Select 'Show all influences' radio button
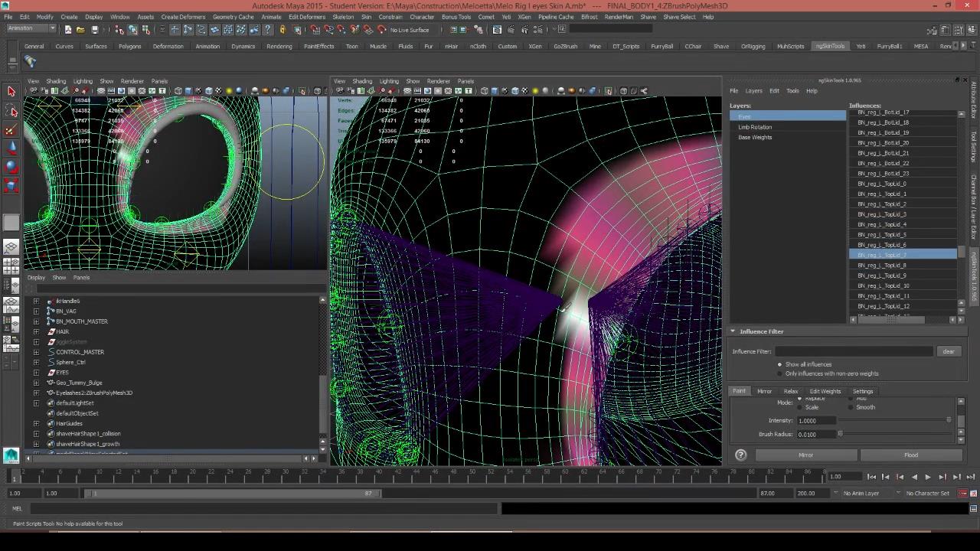The width and height of the screenshot is (980, 551). click(780, 364)
